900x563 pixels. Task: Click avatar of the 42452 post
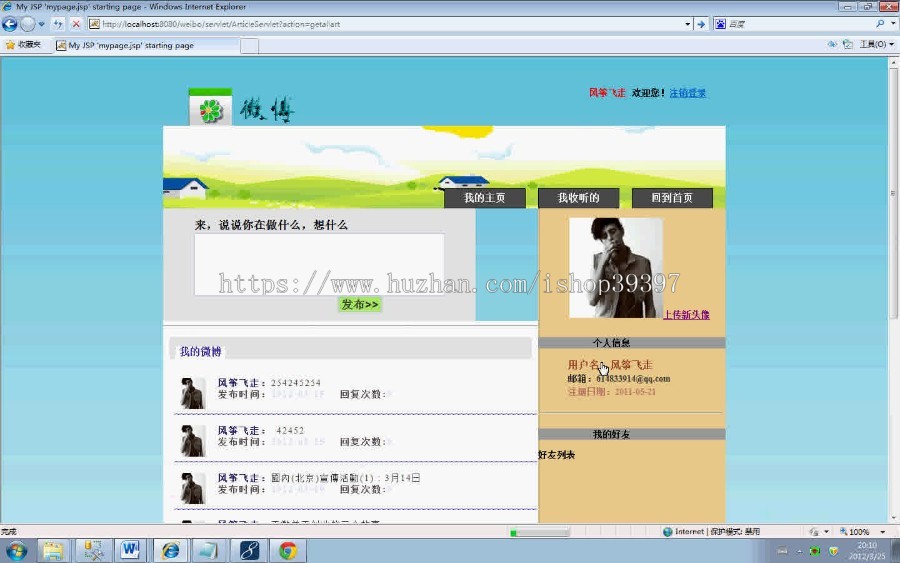tap(193, 441)
